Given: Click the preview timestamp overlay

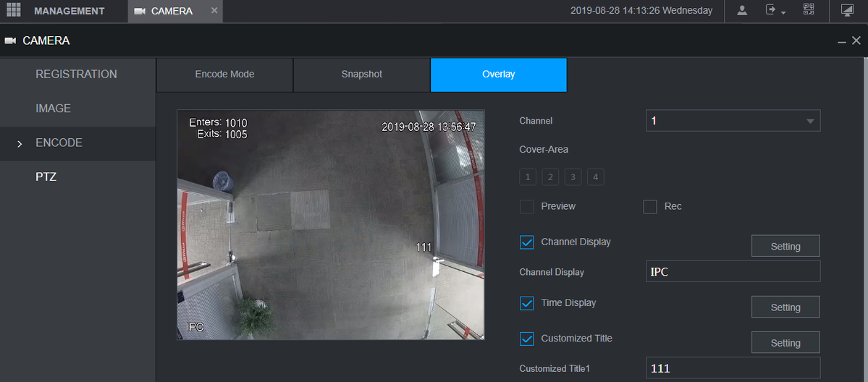Looking at the screenshot, I should pyautogui.click(x=429, y=127).
